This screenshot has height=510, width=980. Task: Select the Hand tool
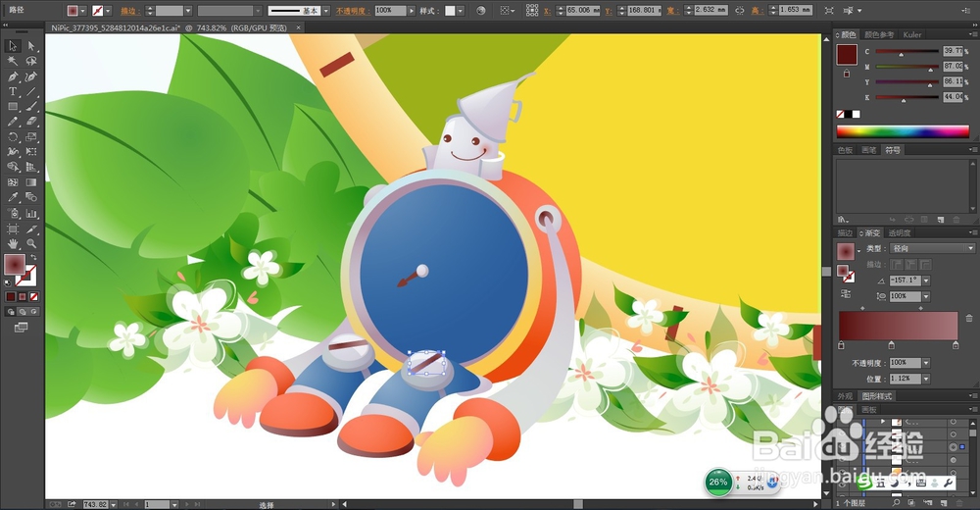click(x=13, y=243)
